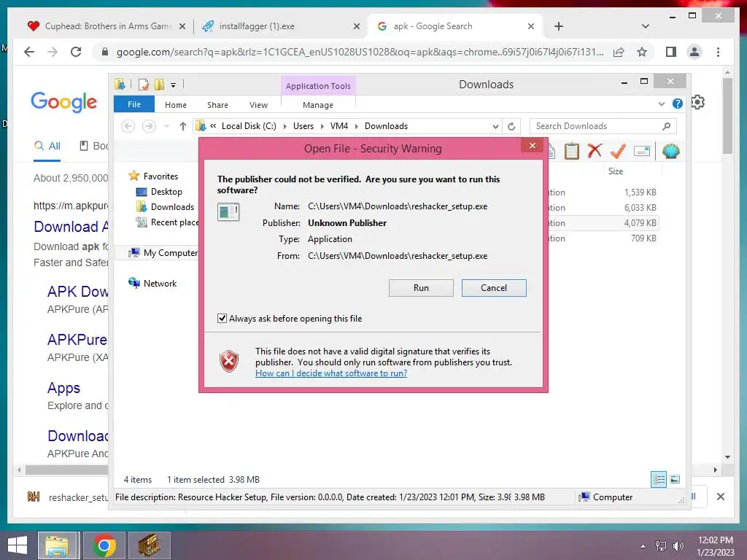Expand arrow after Local Disk (C:) in breadcrumb
The height and width of the screenshot is (560, 747).
coord(285,126)
